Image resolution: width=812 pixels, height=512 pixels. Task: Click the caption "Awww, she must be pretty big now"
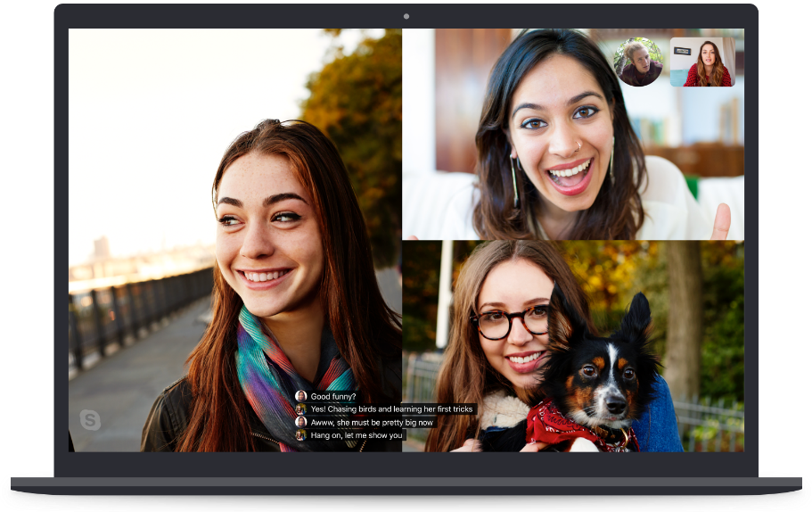coord(372,422)
